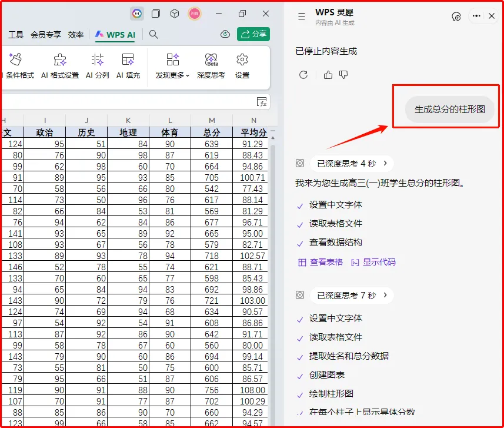Image resolution: width=504 pixels, height=428 pixels.
Task: Click the AI 填充 tool
Action: click(128, 66)
